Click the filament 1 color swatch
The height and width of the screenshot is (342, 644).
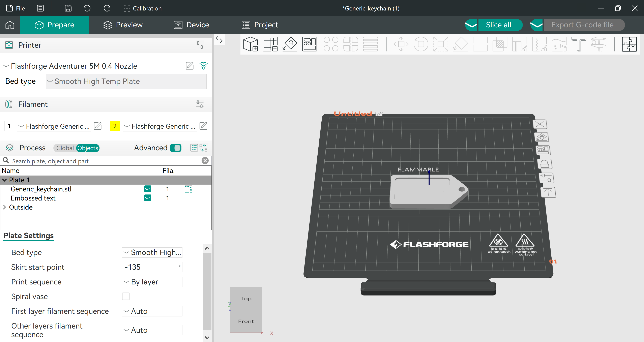click(x=9, y=126)
